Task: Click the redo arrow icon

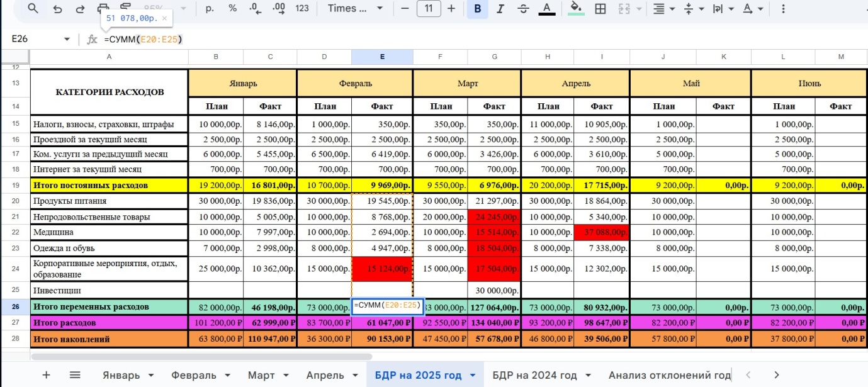Action: [80, 8]
